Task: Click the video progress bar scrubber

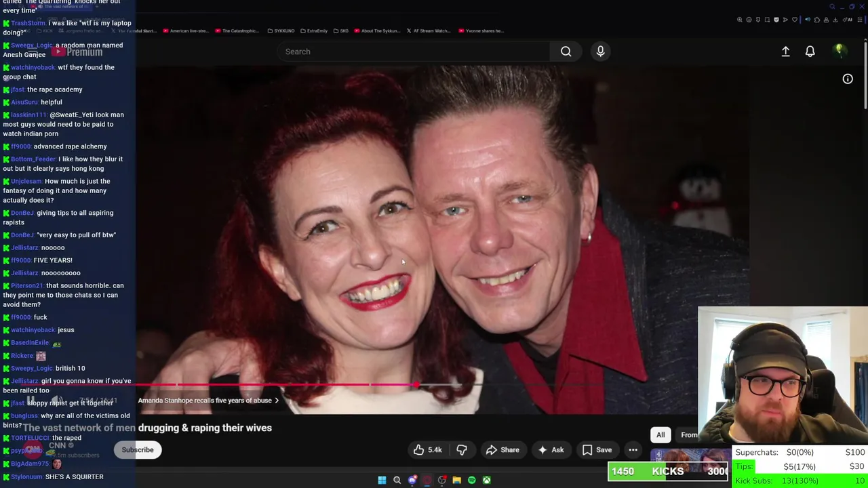Action: click(x=416, y=385)
